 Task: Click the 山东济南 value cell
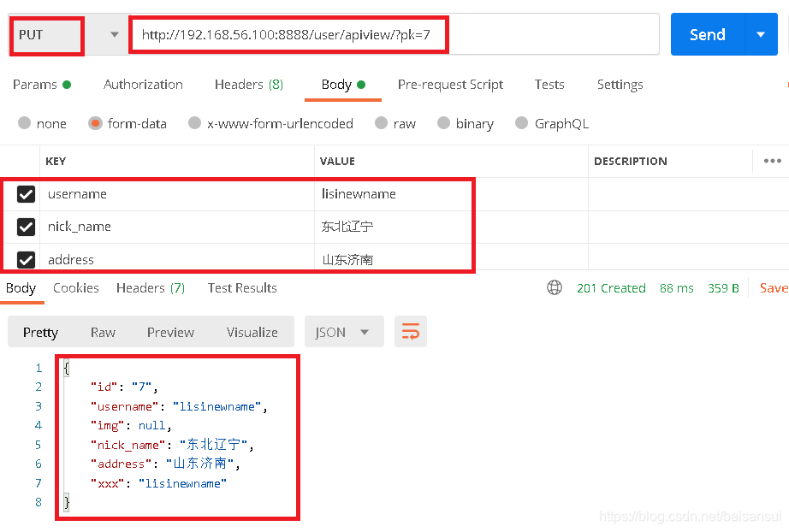451,259
